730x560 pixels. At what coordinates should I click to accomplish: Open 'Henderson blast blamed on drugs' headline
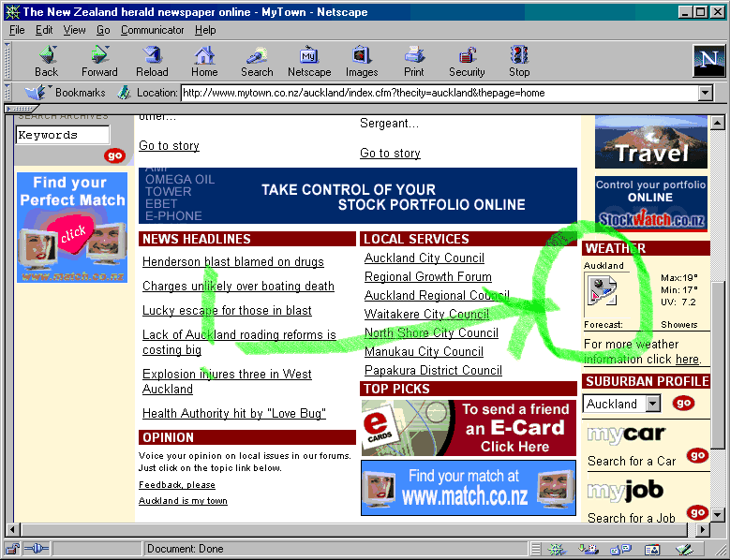[233, 262]
